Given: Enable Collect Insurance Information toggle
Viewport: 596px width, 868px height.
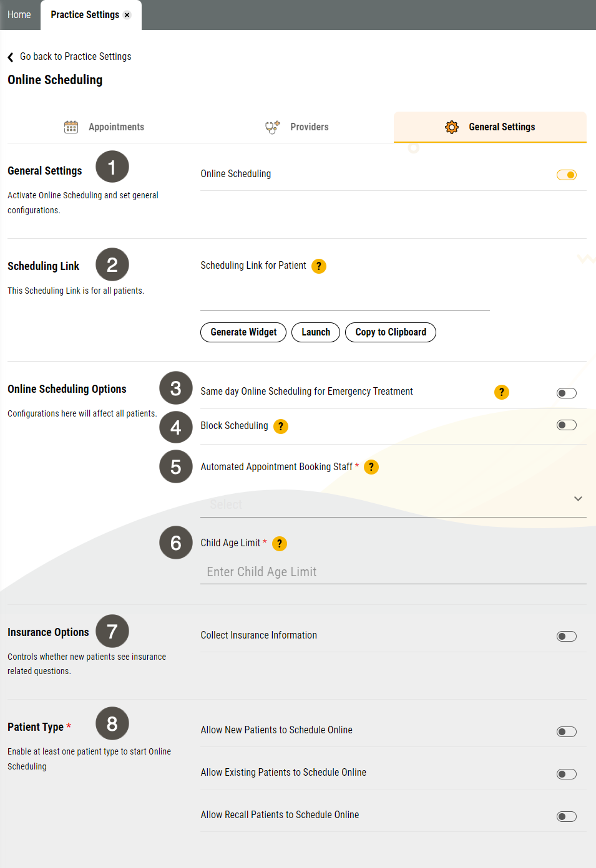Looking at the screenshot, I should (567, 637).
